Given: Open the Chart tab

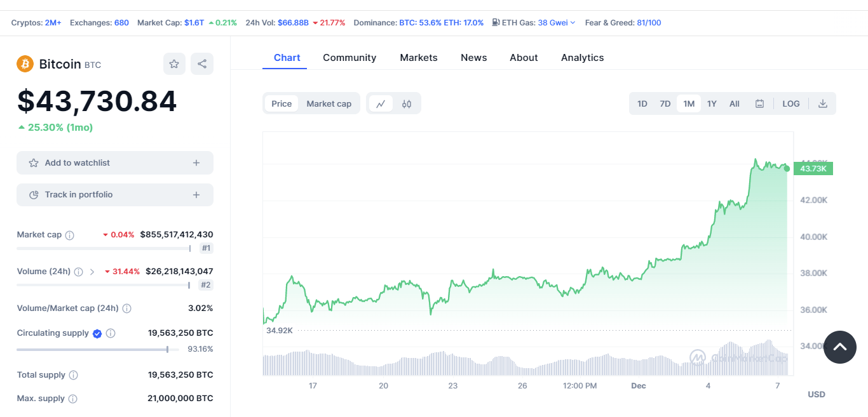Looking at the screenshot, I should coord(287,58).
